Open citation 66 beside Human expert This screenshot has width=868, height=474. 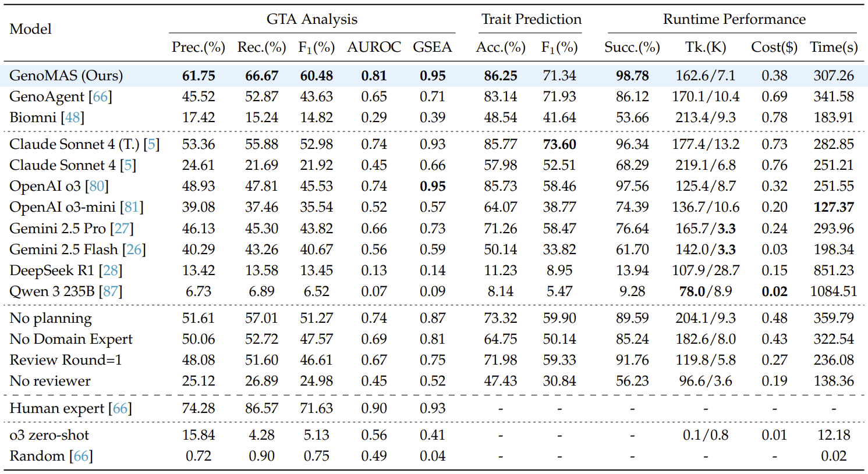pos(121,408)
